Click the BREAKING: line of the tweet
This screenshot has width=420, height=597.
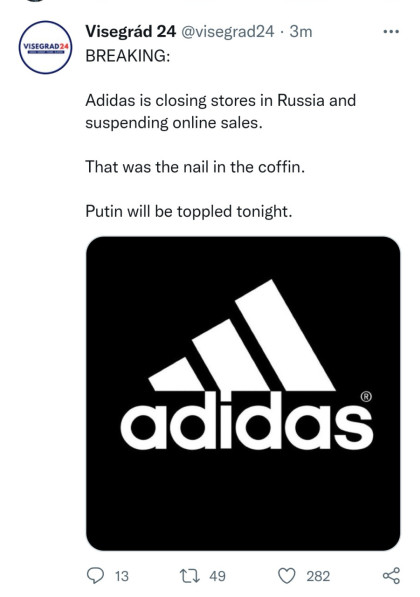128,56
